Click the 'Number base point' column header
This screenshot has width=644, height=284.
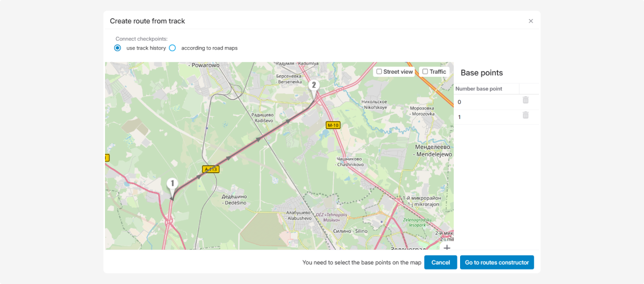(479, 89)
